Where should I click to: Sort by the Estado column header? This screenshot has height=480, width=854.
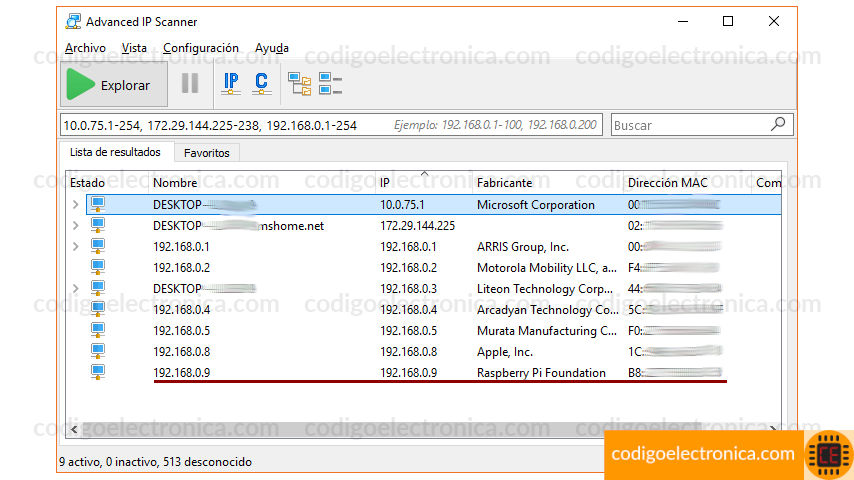point(87,183)
